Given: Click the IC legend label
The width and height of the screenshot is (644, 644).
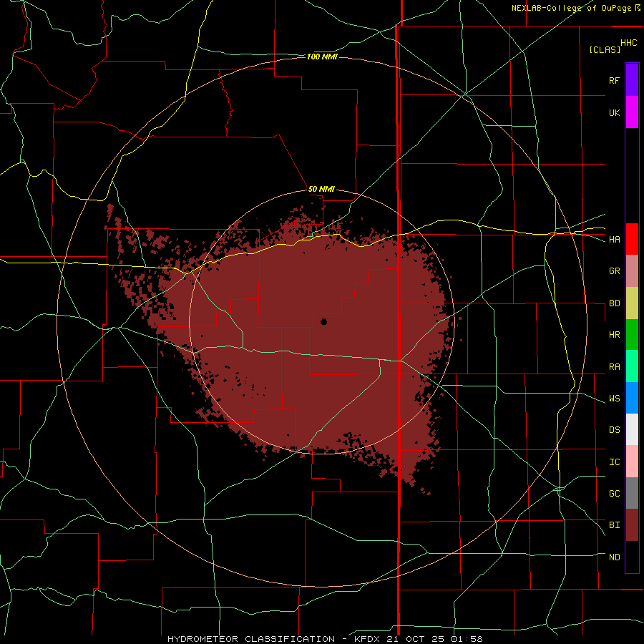Looking at the screenshot, I should click(x=614, y=462).
